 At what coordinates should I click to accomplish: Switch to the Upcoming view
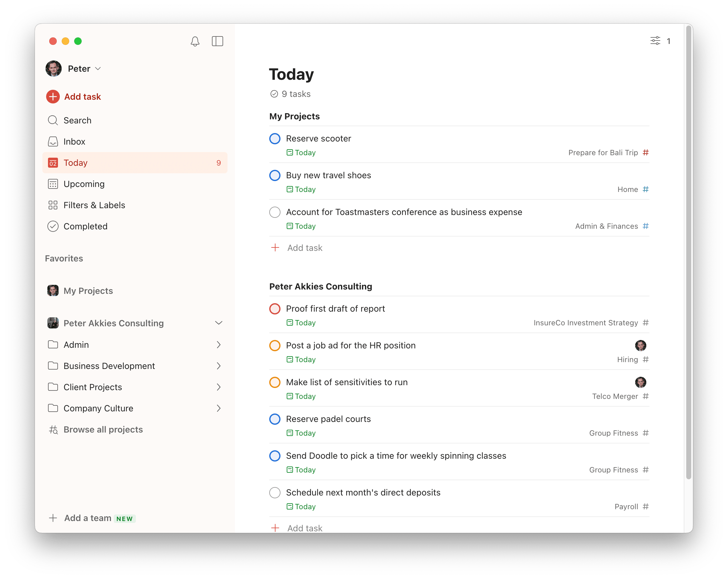(x=84, y=184)
